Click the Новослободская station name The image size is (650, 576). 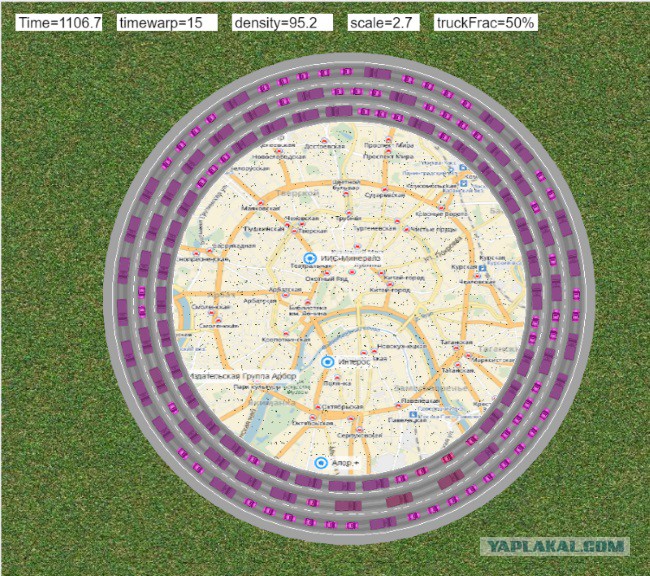pyautogui.click(x=279, y=157)
